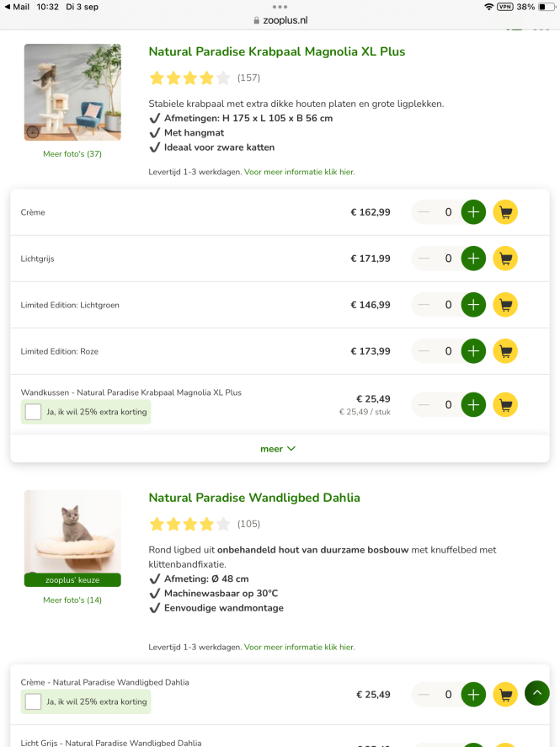The height and width of the screenshot is (747, 560).
Task: Tap the zooplus.nl address bar
Action: coord(280,20)
